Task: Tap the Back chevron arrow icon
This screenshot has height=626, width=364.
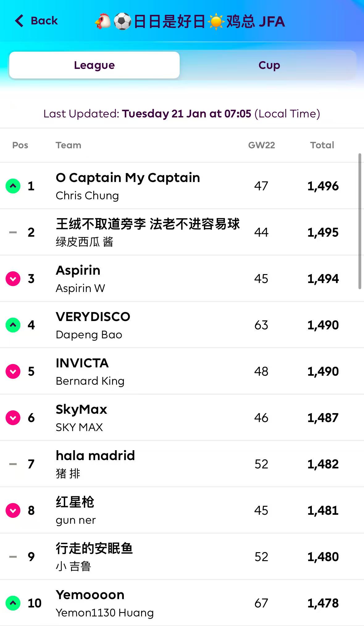Action: [19, 21]
